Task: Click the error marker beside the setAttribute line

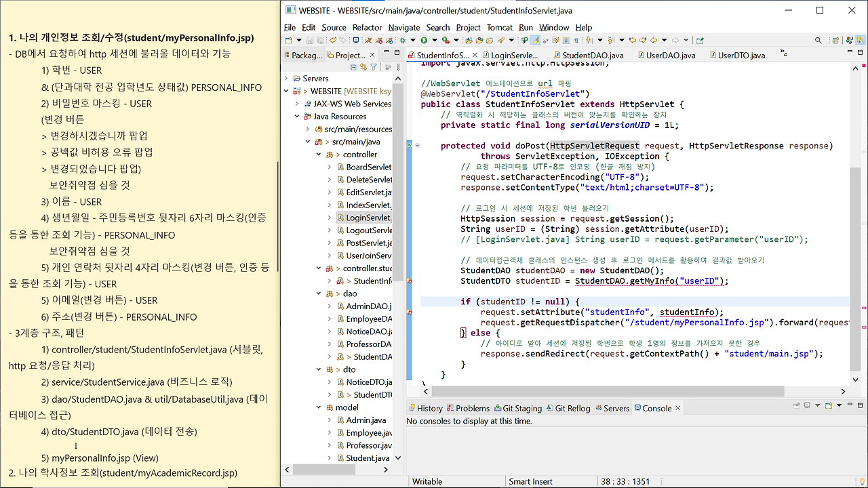Action: point(410,312)
